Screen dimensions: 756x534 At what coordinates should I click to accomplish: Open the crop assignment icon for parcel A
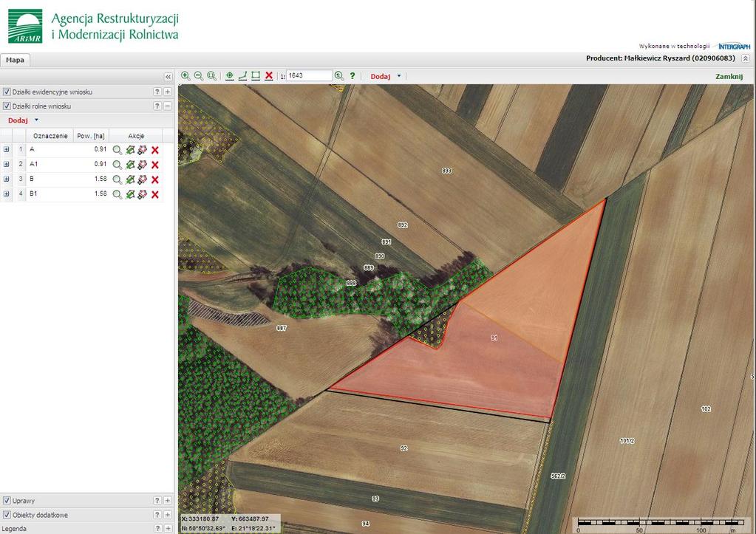click(x=142, y=151)
